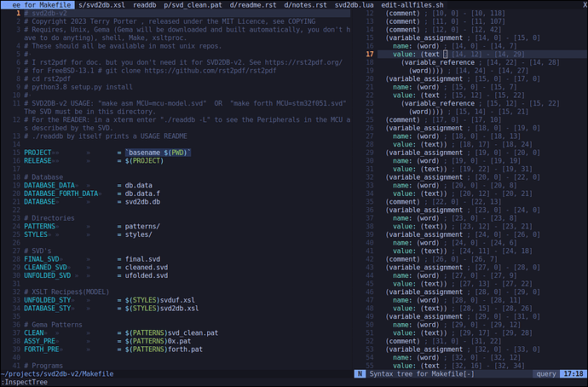
Task: Click the rst2pdf.org URL in comment
Action: [307, 63]
